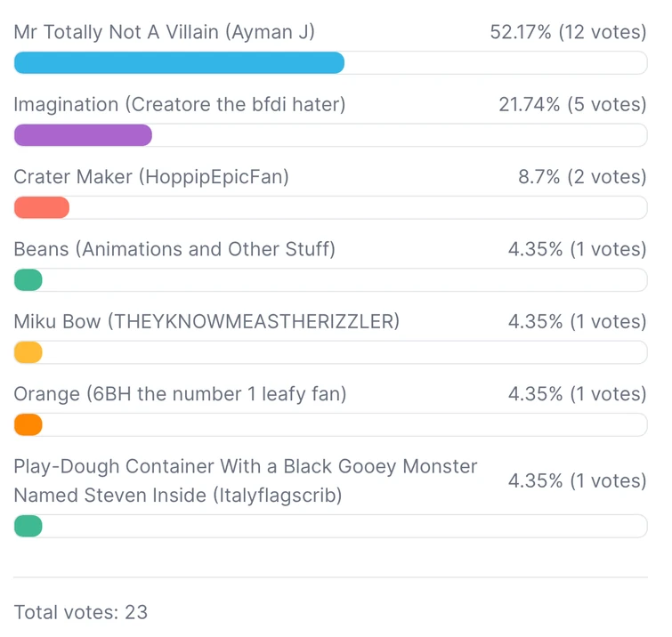Viewport: 672px width, 637px height.
Task: Click the red Crater Maker result bar
Action: [x=42, y=207]
